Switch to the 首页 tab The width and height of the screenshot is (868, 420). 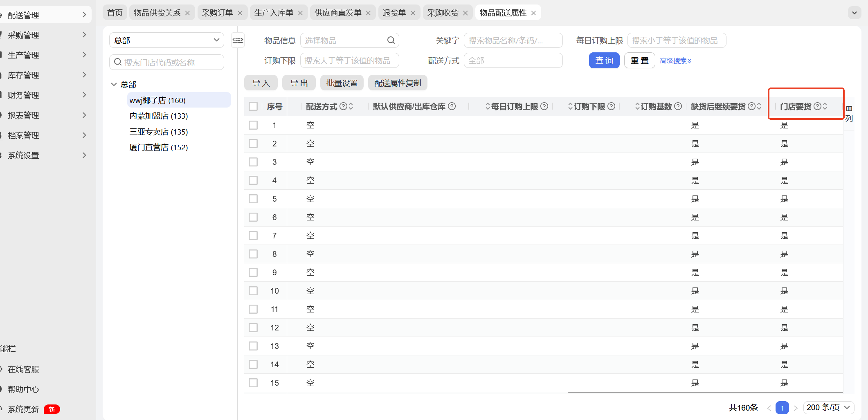pyautogui.click(x=115, y=13)
